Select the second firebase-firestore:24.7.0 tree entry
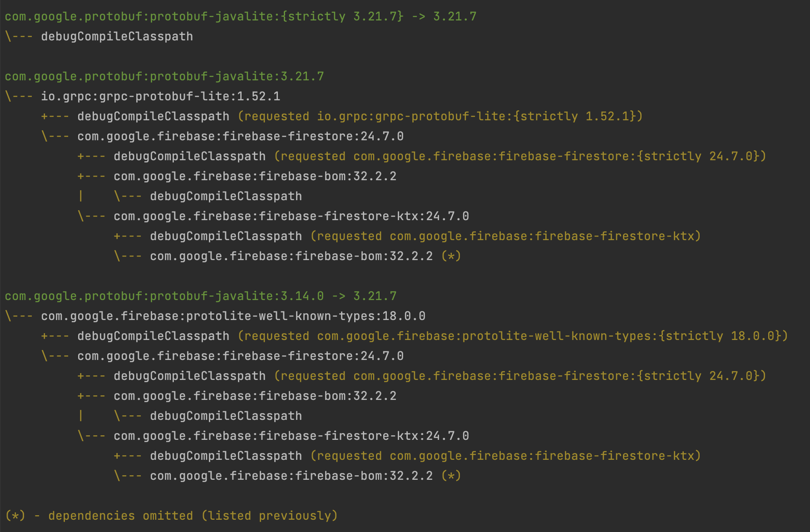Screen dimensions: 810x532 pyautogui.click(x=241, y=356)
